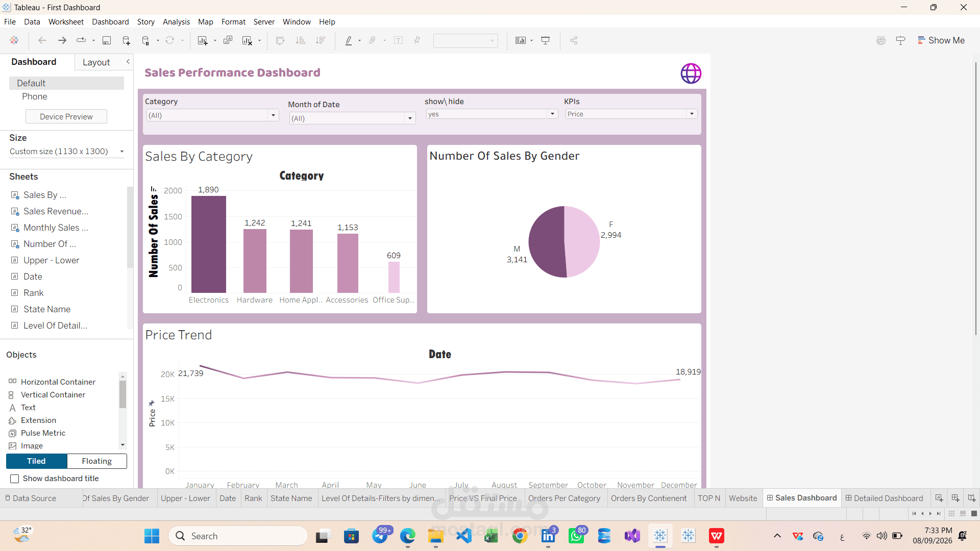Image resolution: width=980 pixels, height=551 pixels.
Task: Click the Device Preview button
Action: (66, 117)
